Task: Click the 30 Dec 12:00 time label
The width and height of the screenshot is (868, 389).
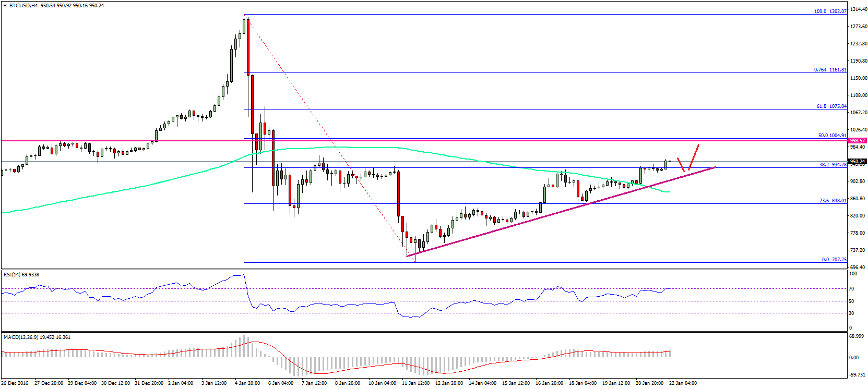Action: pyautogui.click(x=116, y=383)
